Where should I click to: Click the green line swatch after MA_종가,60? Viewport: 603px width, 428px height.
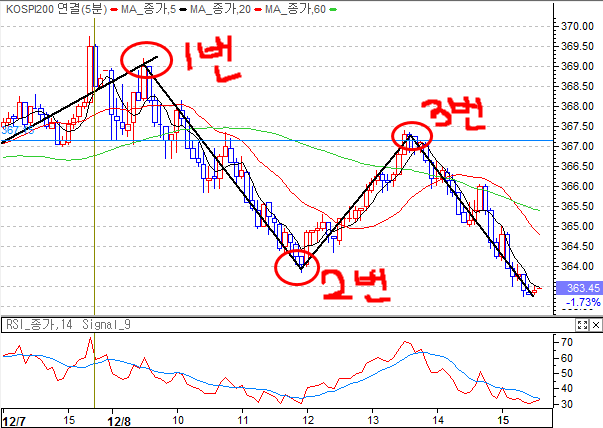[x=333, y=10]
